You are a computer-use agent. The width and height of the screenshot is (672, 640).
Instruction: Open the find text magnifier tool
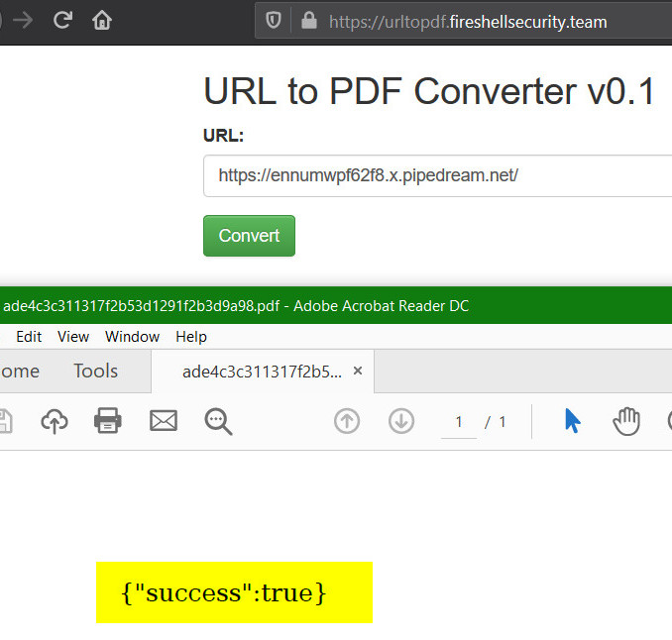pyautogui.click(x=218, y=421)
